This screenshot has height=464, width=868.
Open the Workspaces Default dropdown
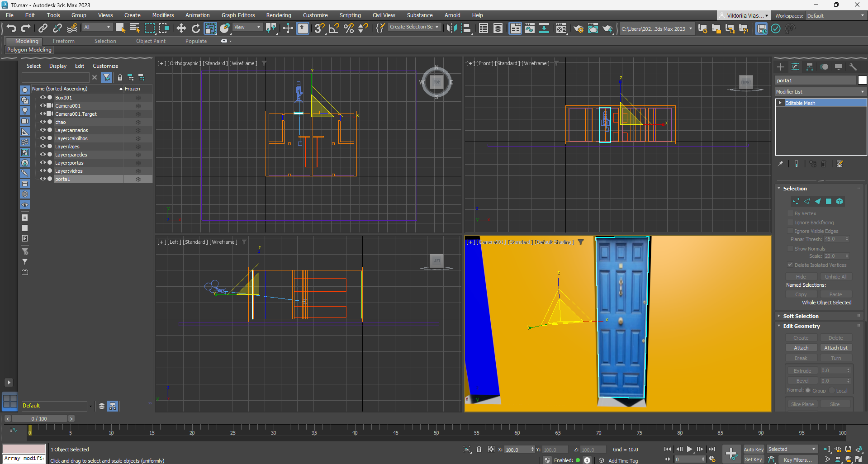[x=835, y=16]
